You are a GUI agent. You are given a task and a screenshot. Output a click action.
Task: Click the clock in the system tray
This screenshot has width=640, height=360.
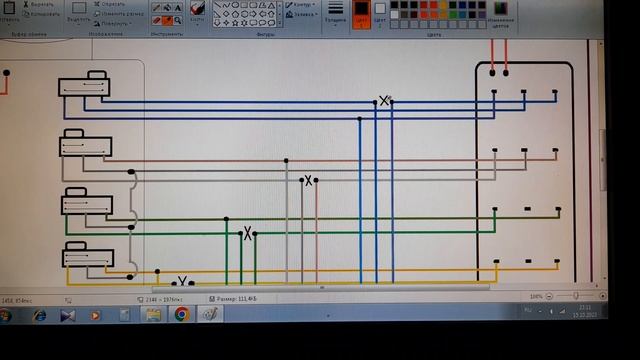(585, 311)
